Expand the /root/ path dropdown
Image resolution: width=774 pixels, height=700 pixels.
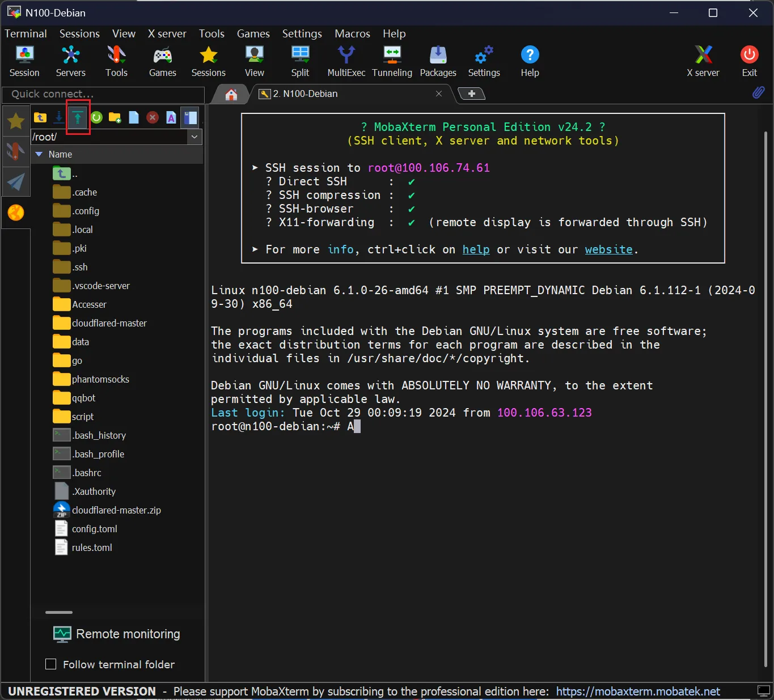point(194,137)
